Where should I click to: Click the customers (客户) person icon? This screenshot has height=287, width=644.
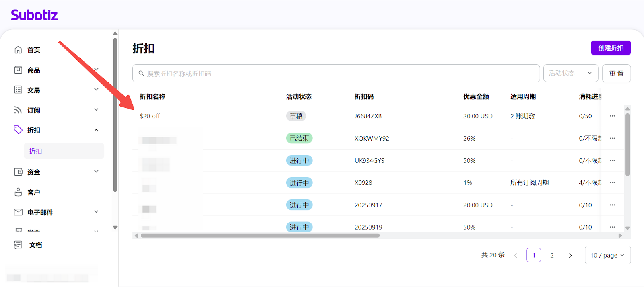18,192
